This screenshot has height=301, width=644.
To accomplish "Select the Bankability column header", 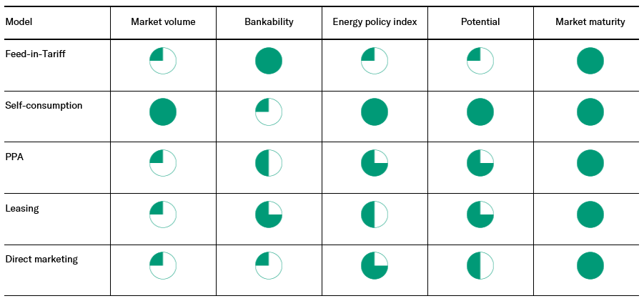I will [269, 22].
